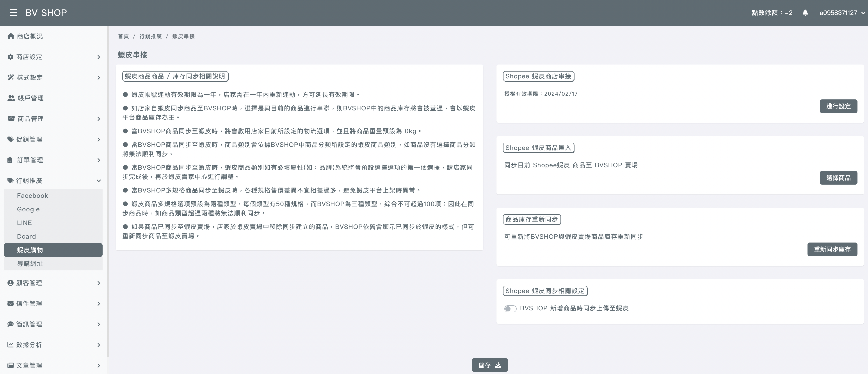Go to 行銷推廣 breadcrumb link
This screenshot has height=374, width=868.
point(151,36)
